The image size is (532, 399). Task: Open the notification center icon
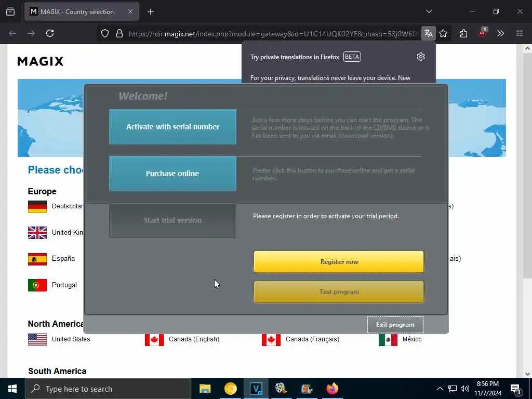tap(516, 389)
